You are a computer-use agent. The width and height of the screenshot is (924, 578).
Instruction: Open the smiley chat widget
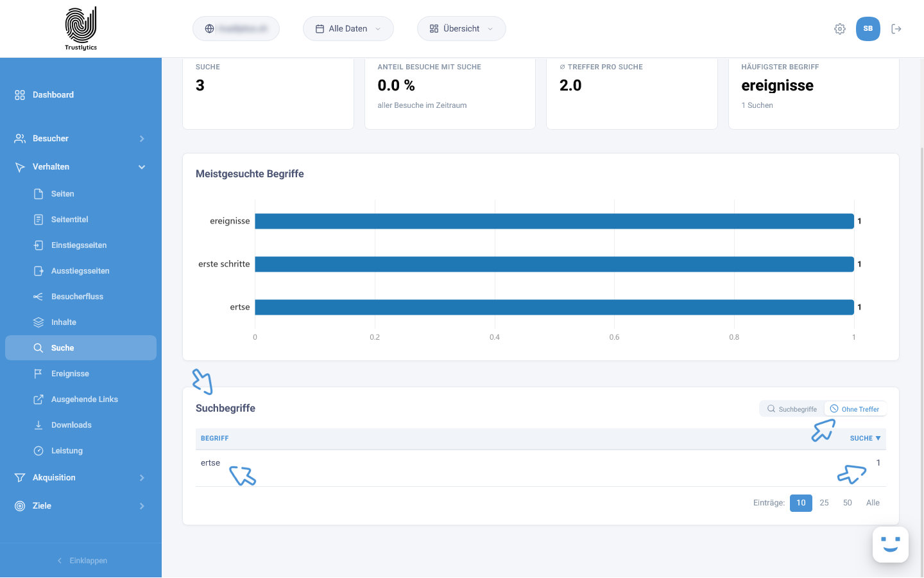pyautogui.click(x=891, y=545)
